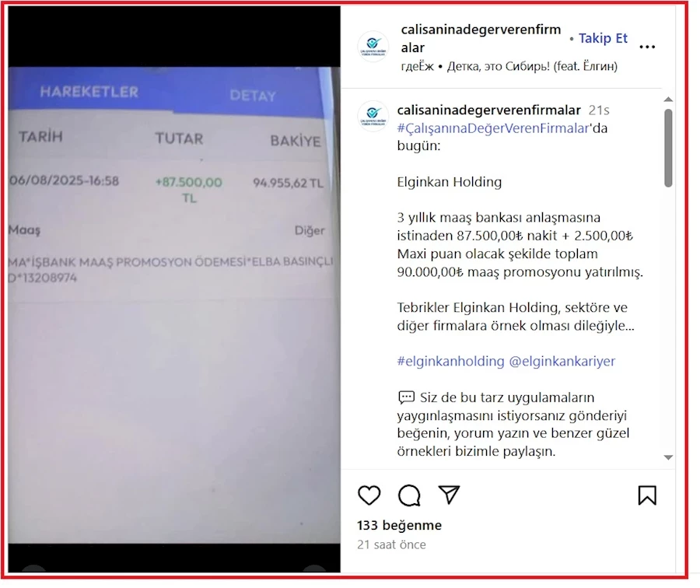View the 133 beğenme likes list
This screenshot has height=588, width=700.
399,525
